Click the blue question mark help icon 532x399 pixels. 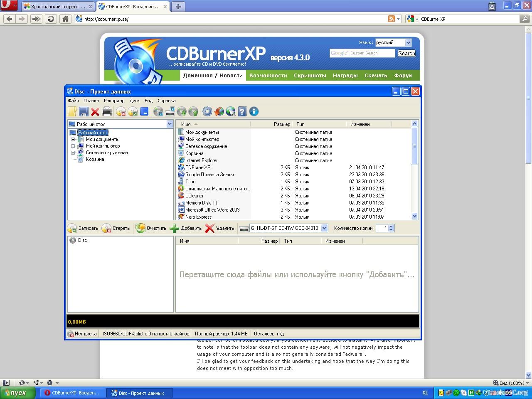[242, 111]
